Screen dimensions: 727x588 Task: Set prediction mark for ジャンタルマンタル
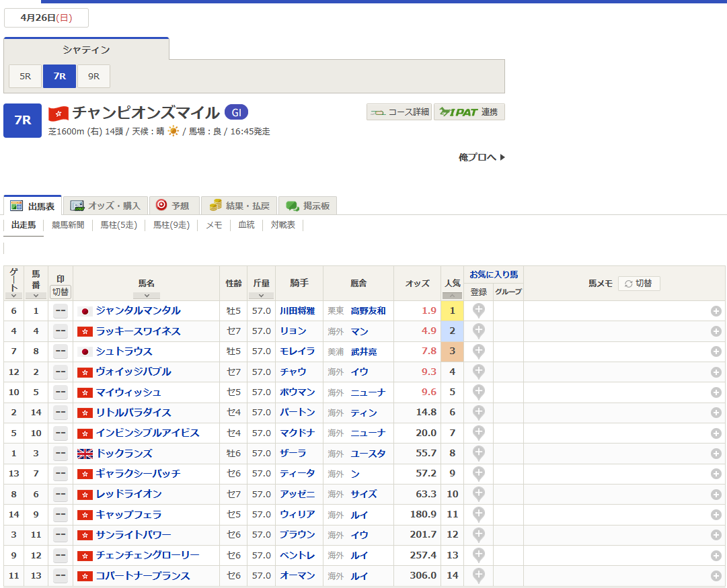(61, 311)
